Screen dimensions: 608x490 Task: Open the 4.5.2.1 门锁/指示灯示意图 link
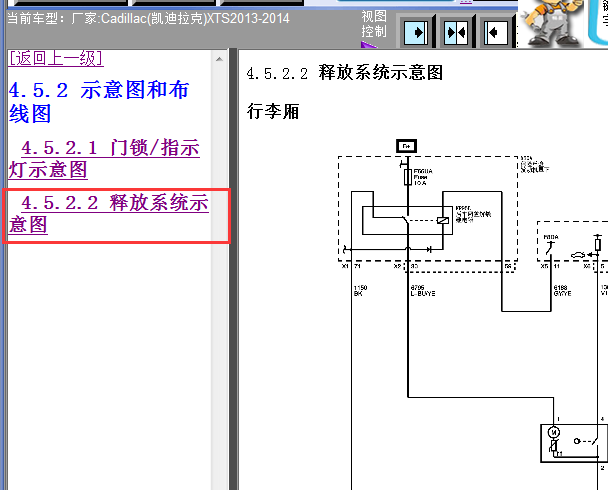104,159
